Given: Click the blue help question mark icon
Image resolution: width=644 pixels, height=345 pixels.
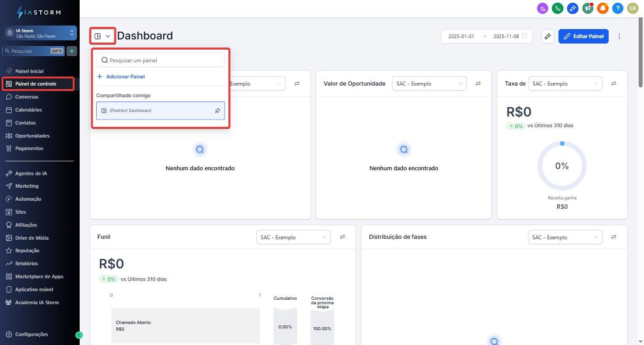Looking at the screenshot, I should 618,8.
